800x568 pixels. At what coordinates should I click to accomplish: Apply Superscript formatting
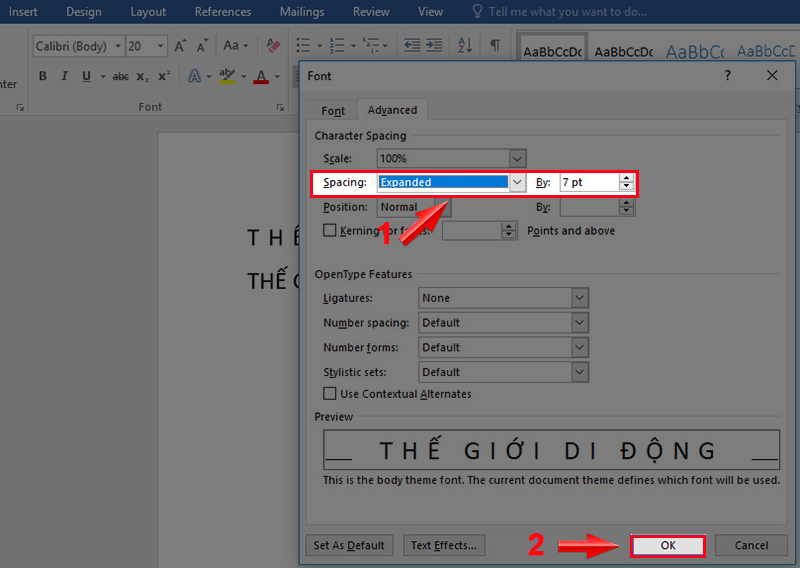[x=164, y=76]
